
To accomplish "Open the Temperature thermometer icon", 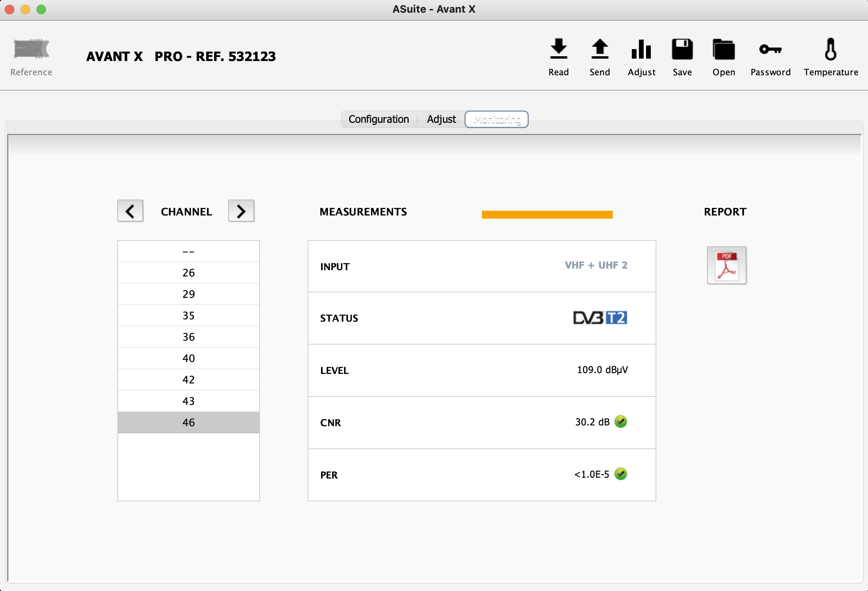I will (x=830, y=50).
